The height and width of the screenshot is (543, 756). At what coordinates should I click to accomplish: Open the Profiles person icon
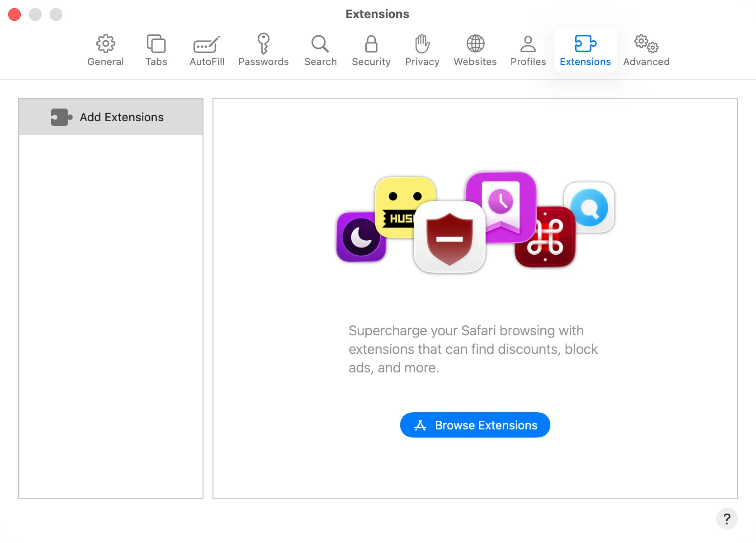click(528, 44)
